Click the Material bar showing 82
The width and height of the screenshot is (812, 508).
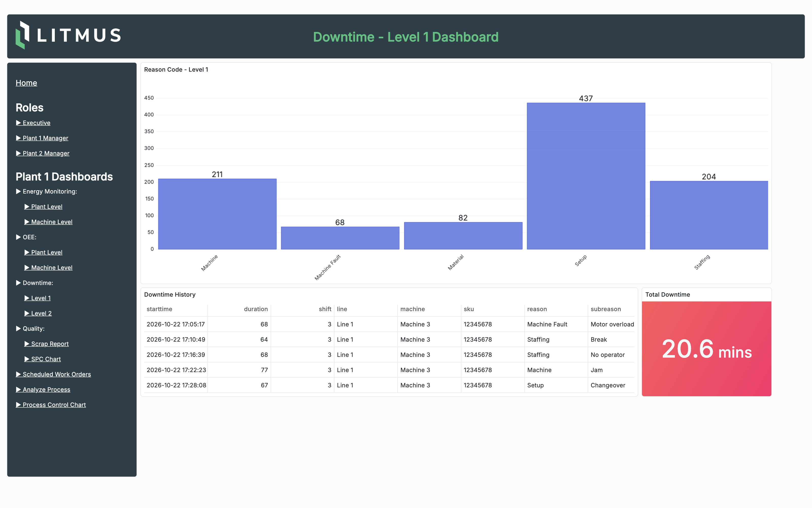463,235
